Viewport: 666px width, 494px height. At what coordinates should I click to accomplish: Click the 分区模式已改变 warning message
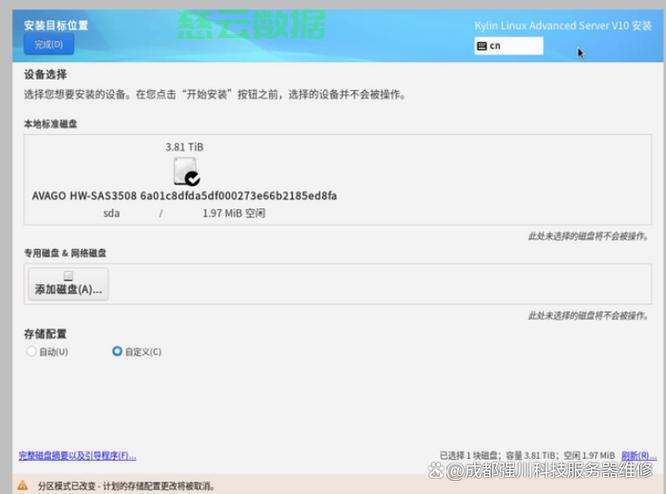127,486
